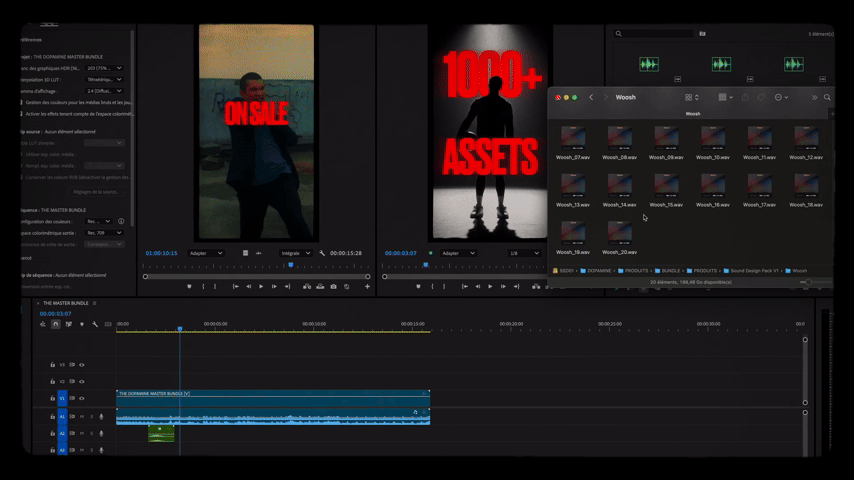854x480 pixels.
Task: Expand the 'Interpolation 3D LUT' dropdown
Action: point(104,78)
